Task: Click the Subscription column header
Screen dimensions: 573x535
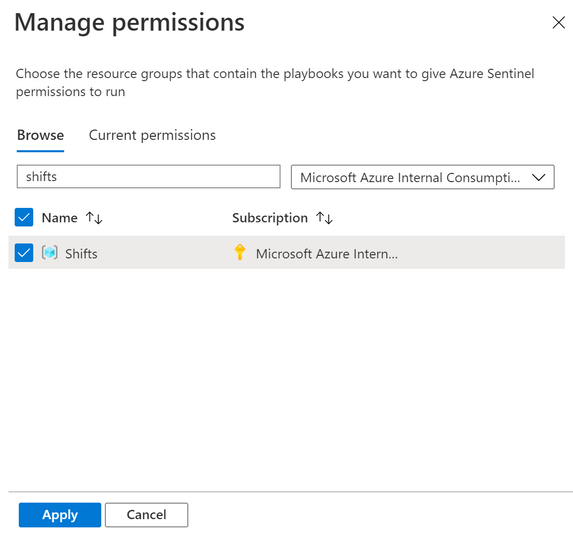Action: pyautogui.click(x=270, y=218)
